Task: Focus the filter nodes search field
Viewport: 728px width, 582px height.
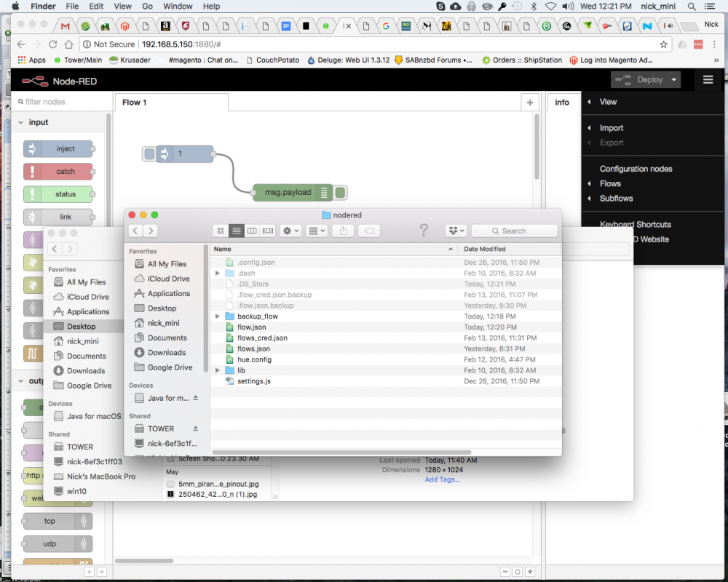Action: pos(62,102)
